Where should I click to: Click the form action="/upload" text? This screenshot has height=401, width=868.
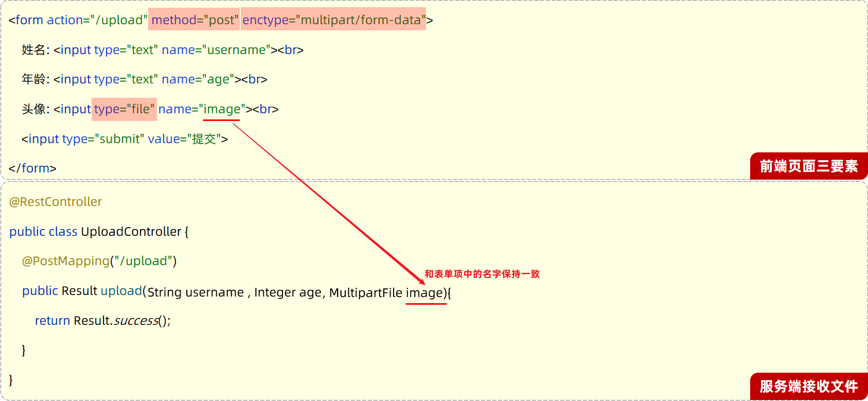click(78, 20)
